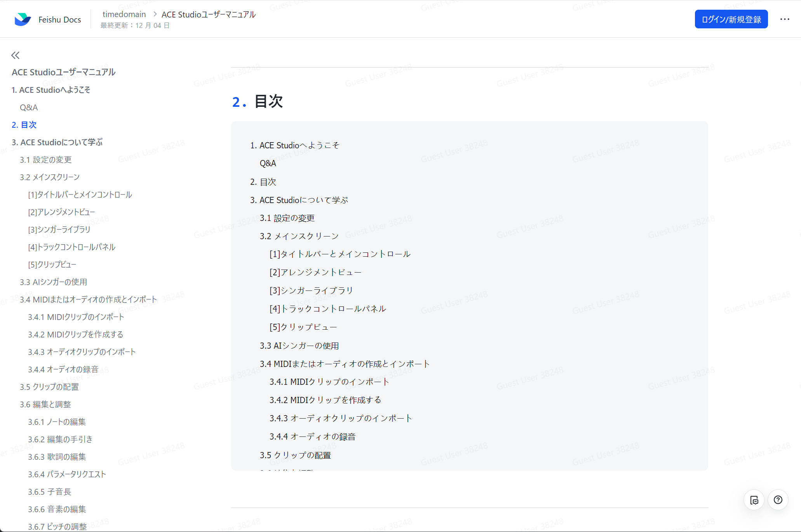The width and height of the screenshot is (801, 532).
Task: Open the three-dots more options menu
Action: click(x=785, y=19)
